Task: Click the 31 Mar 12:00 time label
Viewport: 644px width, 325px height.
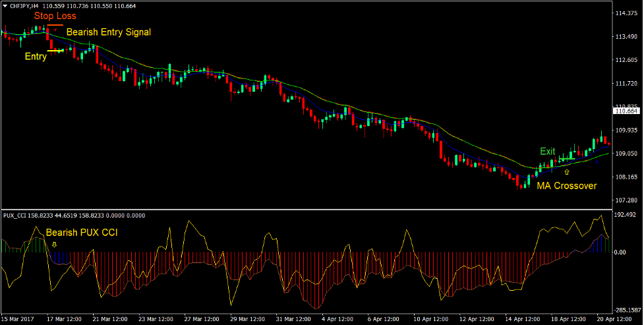Action: [294, 319]
